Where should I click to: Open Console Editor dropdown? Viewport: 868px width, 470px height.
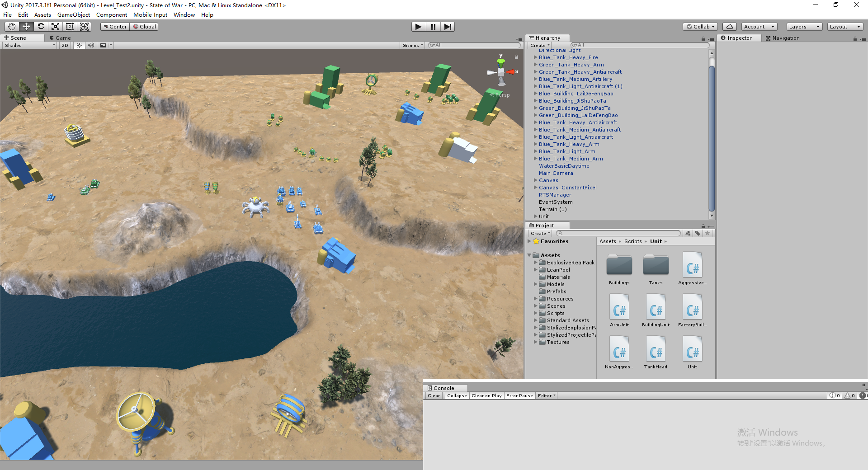[546, 395]
